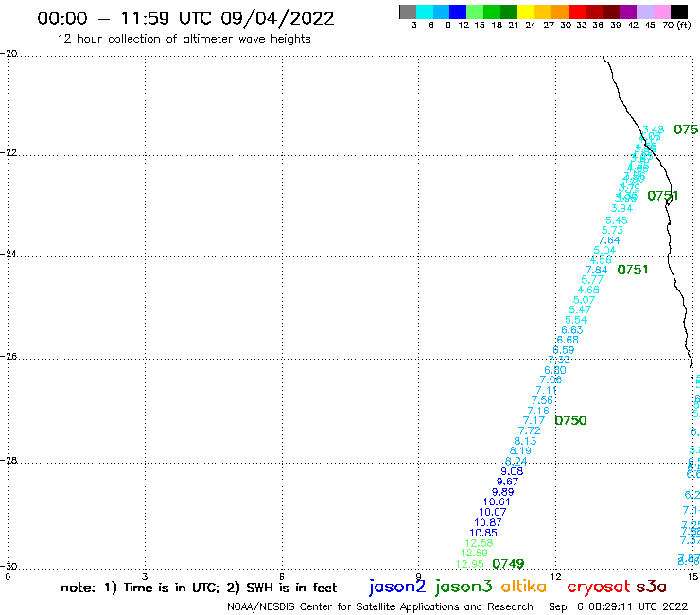The height and width of the screenshot is (615, 700).
Task: Click the wave height value 12.58
Action: (479, 543)
